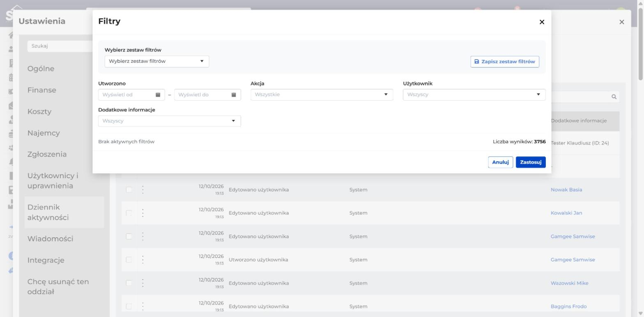Image resolution: width=644 pixels, height=317 pixels.
Task: Click the Szukaj search field
Action: point(60,46)
